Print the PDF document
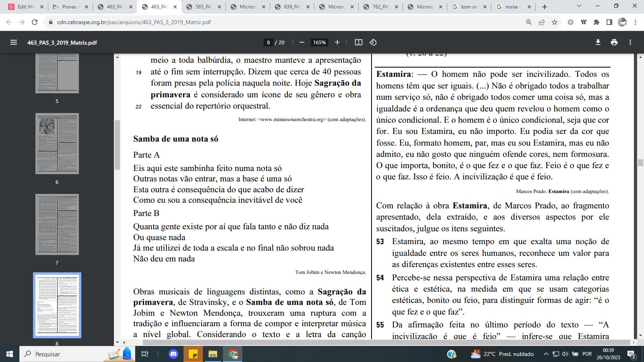 [x=614, y=42]
